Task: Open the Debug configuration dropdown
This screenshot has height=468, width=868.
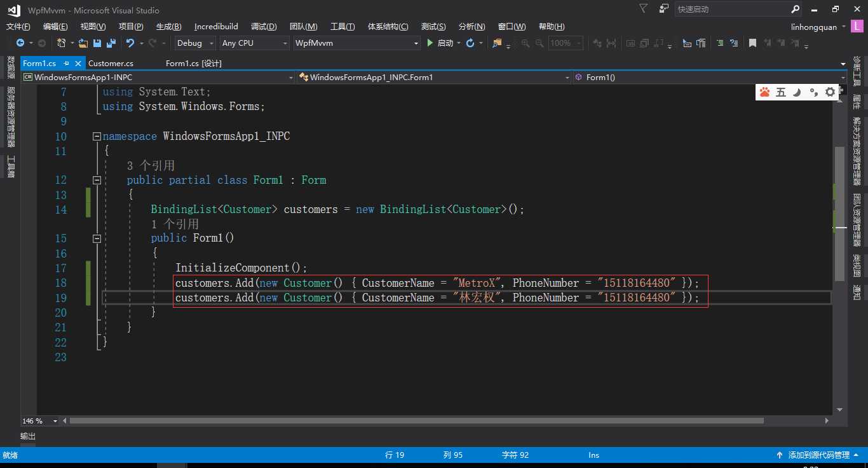Action: pos(194,43)
